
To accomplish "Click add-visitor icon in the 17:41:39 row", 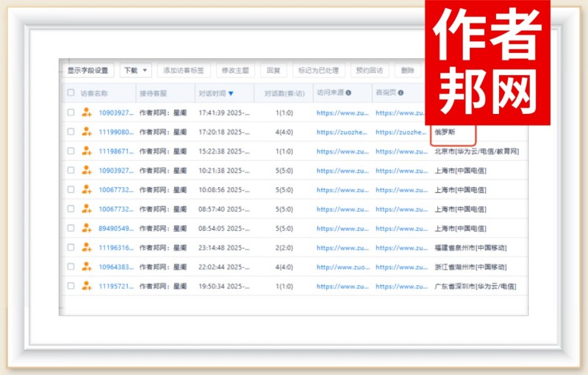I will coord(87,113).
